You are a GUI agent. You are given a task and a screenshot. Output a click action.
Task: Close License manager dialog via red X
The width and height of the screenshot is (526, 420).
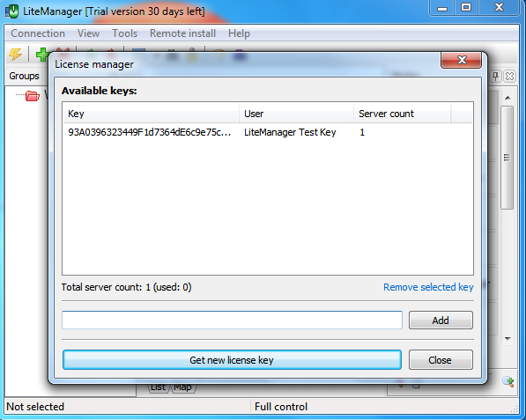(462, 60)
